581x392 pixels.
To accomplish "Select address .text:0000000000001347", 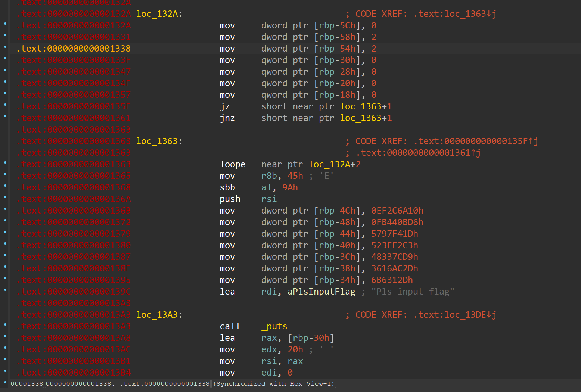I will pyautogui.click(x=74, y=72).
